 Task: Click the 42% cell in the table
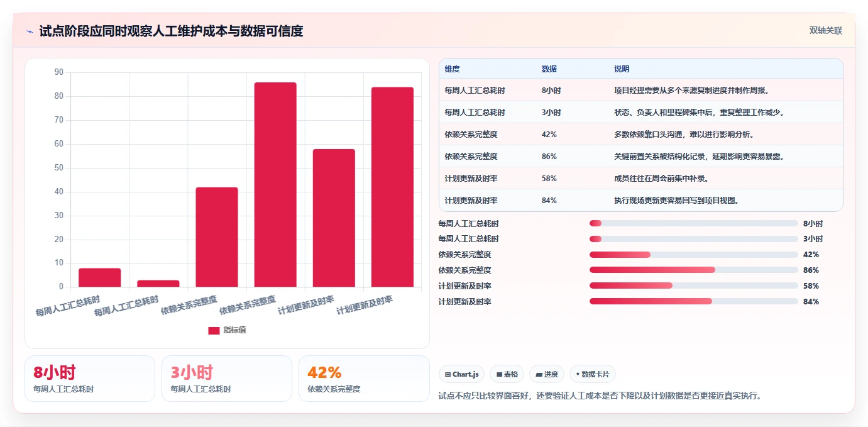click(x=549, y=135)
